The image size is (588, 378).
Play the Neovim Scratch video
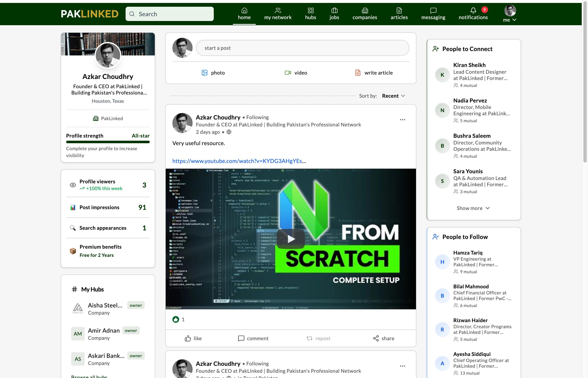pos(291,239)
